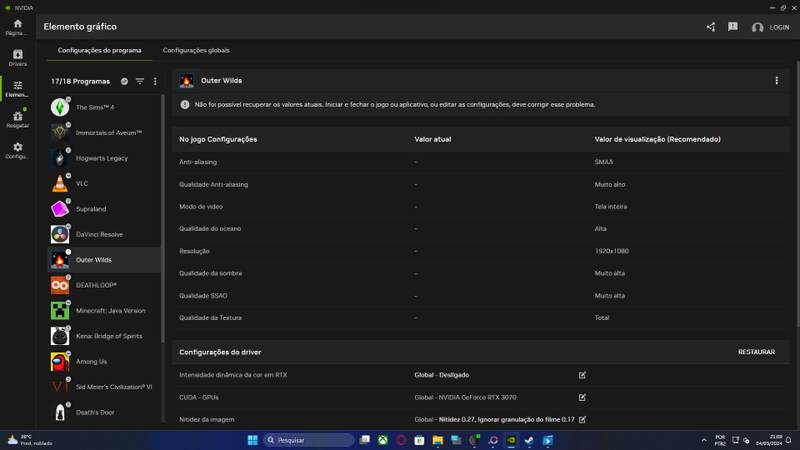Select DEATHLOOP in program list
Screen dimensions: 800x450
click(x=105, y=285)
